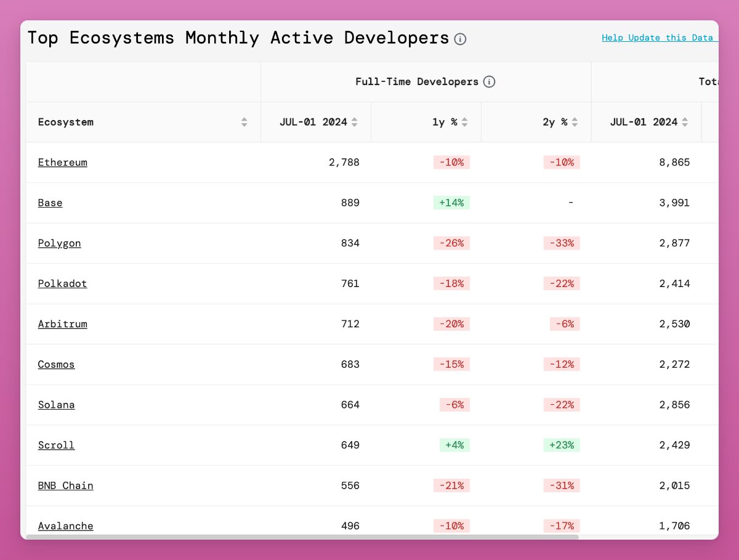Open the Solana ecosystem link
739x560 pixels.
coord(57,405)
